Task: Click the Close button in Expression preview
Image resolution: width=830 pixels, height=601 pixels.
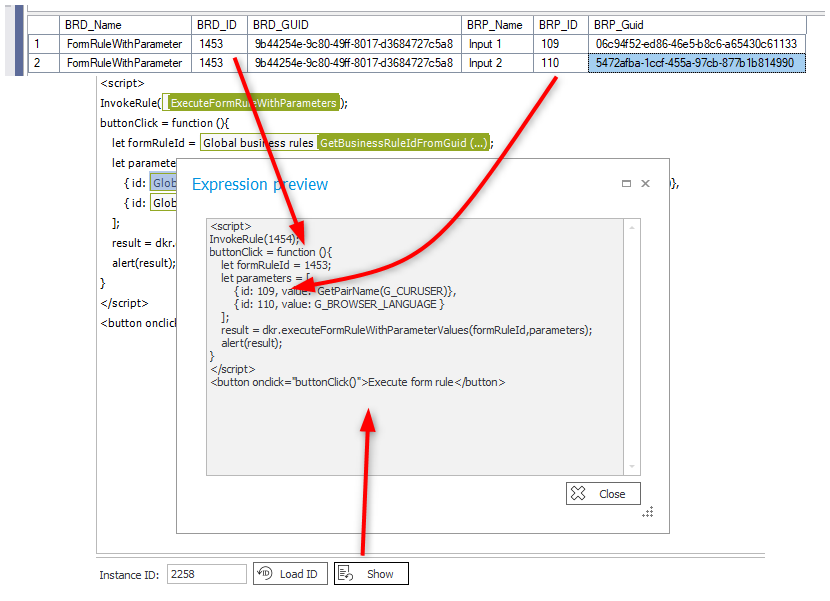Action: [603, 494]
